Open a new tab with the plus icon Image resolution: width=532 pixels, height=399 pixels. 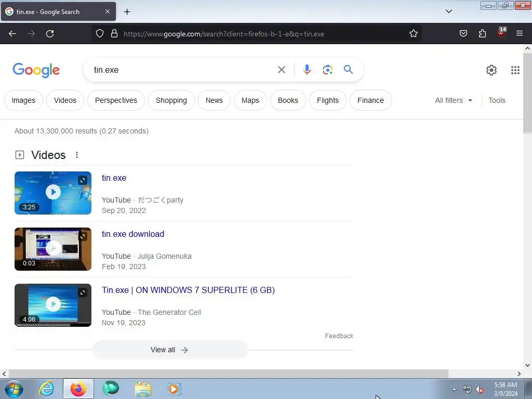tap(127, 12)
